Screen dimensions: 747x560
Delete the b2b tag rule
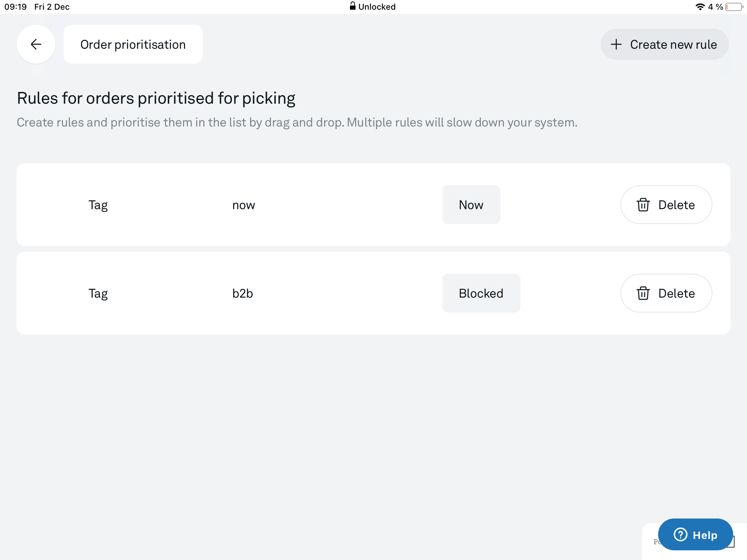666,293
